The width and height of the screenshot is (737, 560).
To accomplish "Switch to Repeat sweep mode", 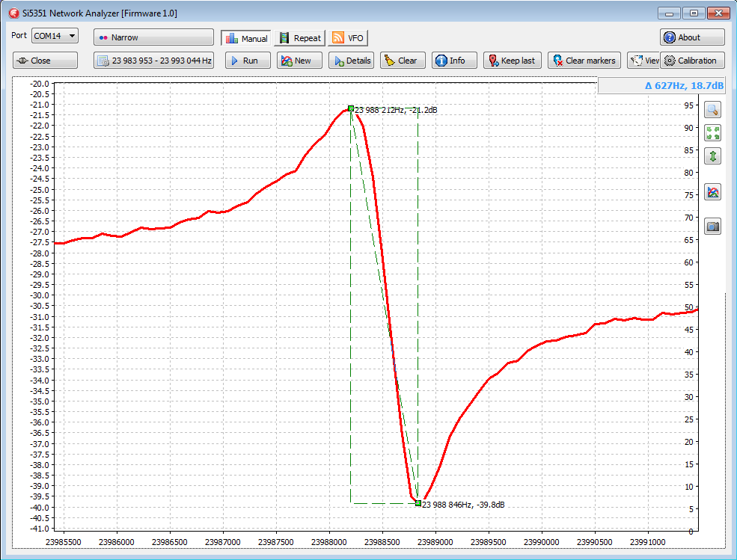I will click(x=299, y=38).
